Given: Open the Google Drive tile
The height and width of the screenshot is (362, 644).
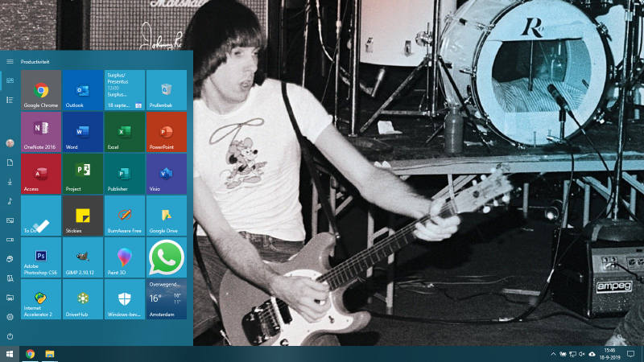Looking at the screenshot, I should tap(167, 216).
